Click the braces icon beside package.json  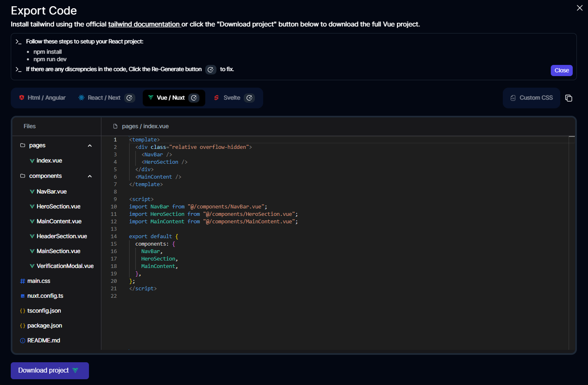(23, 325)
